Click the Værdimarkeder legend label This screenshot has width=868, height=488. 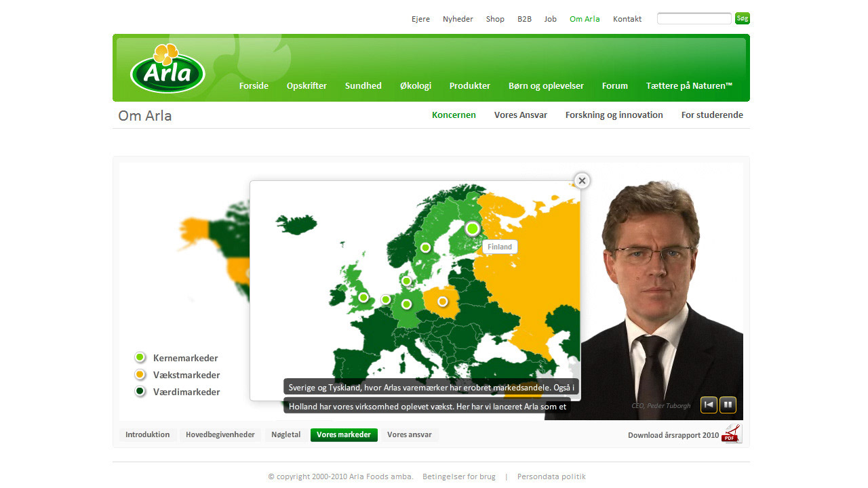point(186,392)
